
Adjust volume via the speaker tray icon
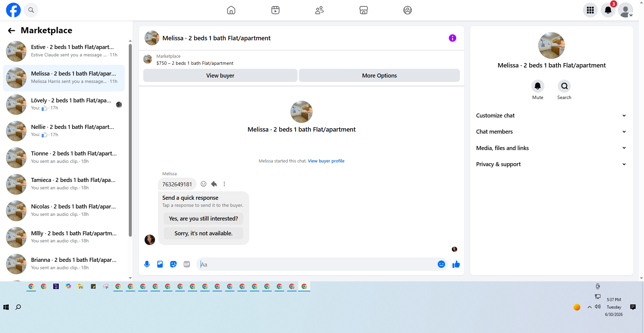[598, 307]
